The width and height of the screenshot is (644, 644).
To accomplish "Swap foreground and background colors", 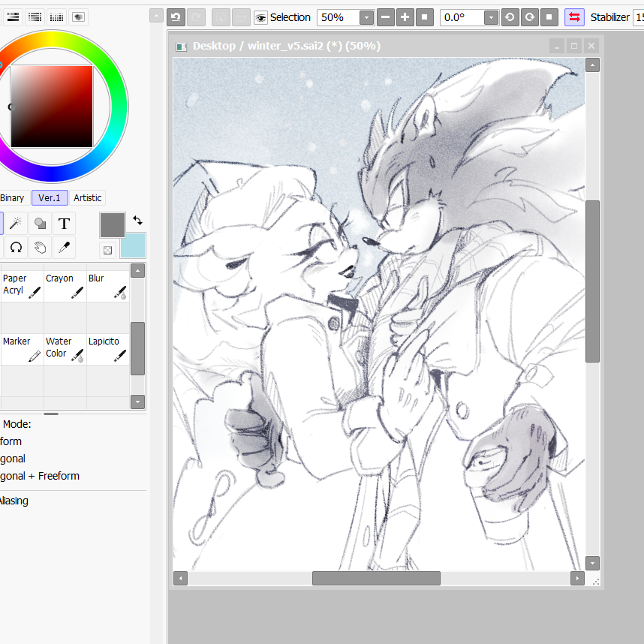I will tap(137, 221).
